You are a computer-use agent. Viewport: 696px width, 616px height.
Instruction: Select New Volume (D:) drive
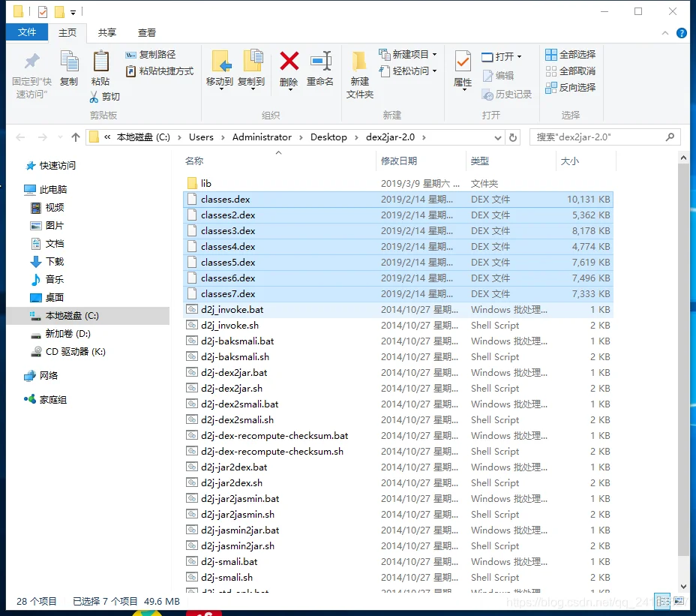pos(61,334)
